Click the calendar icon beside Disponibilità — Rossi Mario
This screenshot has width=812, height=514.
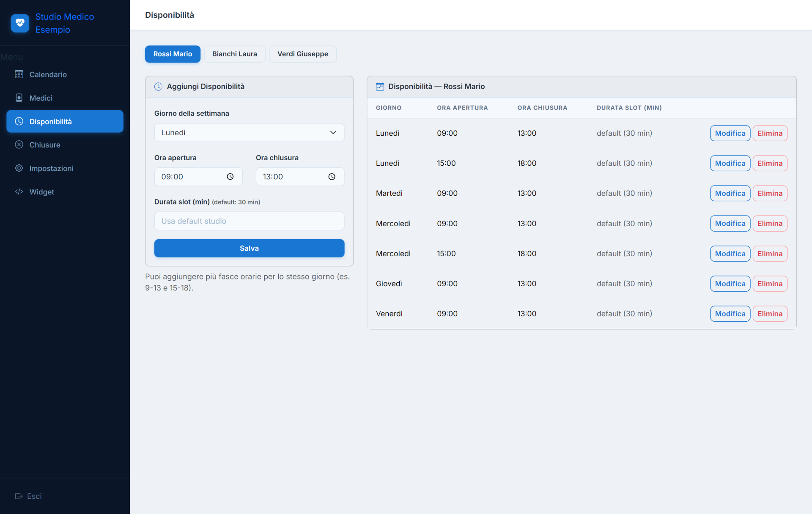[380, 87]
